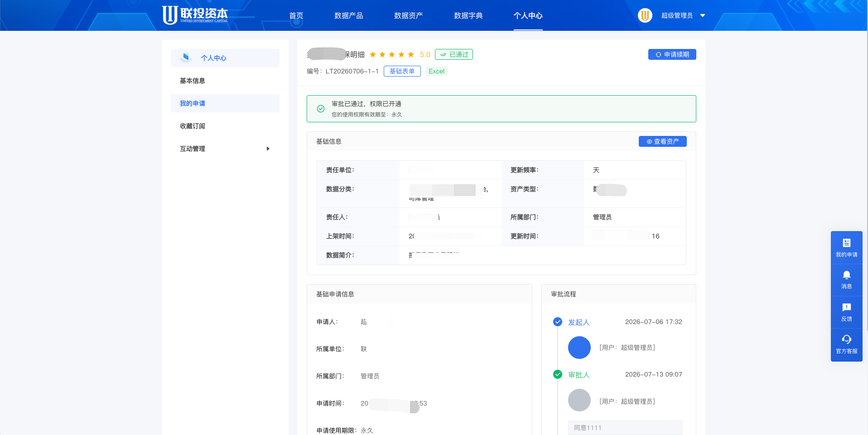868x435 pixels.
Task: Open 我的申请 in floating side panel
Action: (847, 247)
